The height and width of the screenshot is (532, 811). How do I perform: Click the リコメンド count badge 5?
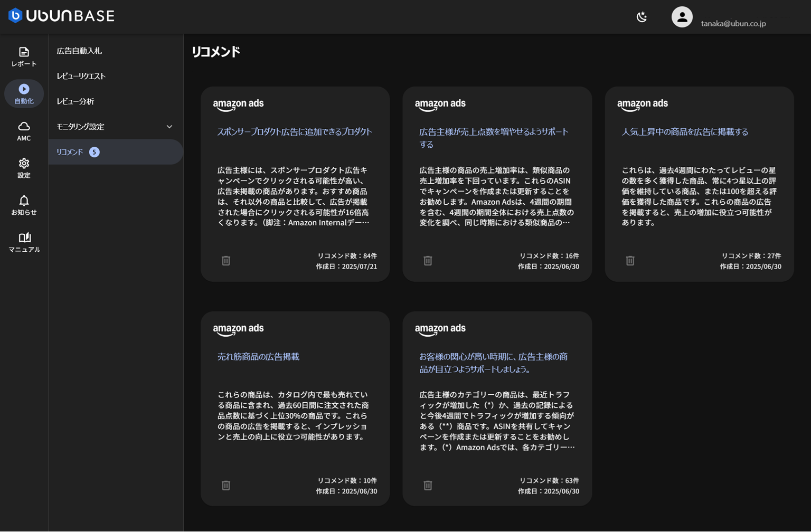[x=94, y=152]
